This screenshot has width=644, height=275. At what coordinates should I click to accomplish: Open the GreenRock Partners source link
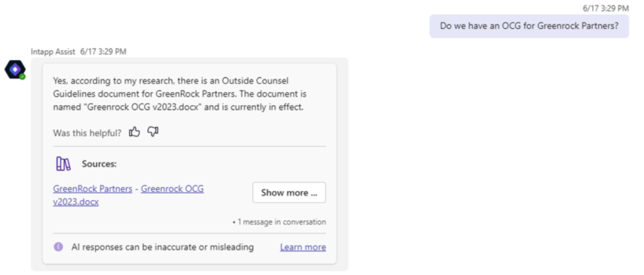click(x=92, y=189)
